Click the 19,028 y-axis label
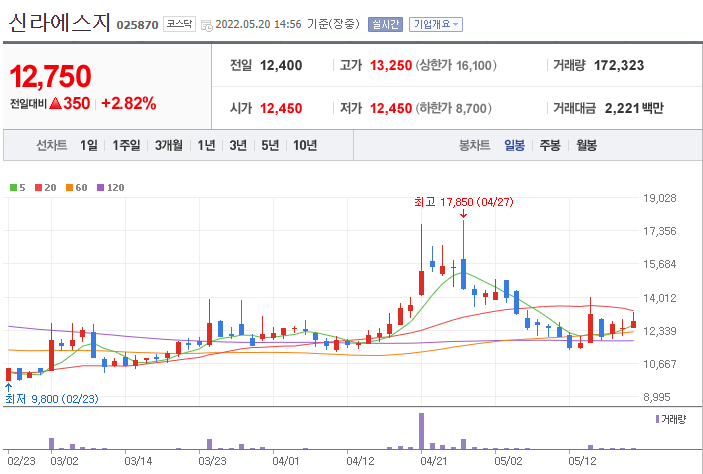Viewport: 703px width, 474px height. [x=660, y=198]
